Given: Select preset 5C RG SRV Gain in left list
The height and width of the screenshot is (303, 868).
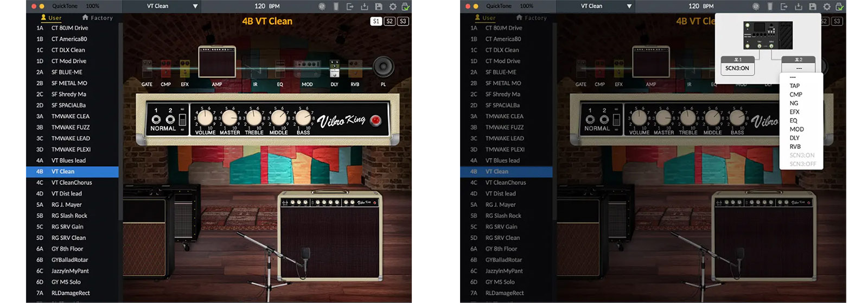Looking at the screenshot, I should (67, 227).
